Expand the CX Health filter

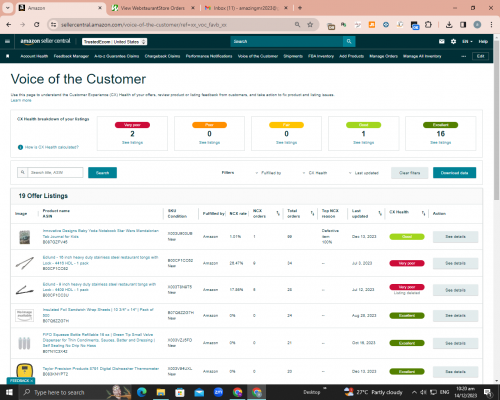tap(315, 173)
